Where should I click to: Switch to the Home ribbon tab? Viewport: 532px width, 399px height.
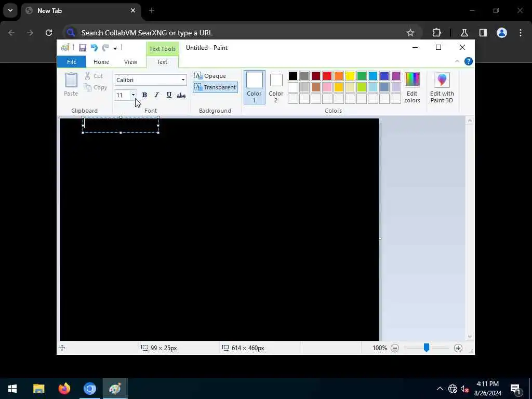[x=101, y=62]
